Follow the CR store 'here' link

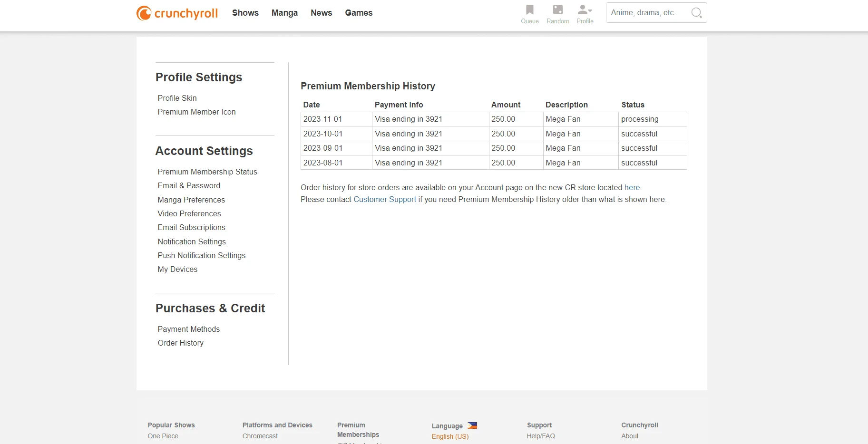tap(632, 188)
